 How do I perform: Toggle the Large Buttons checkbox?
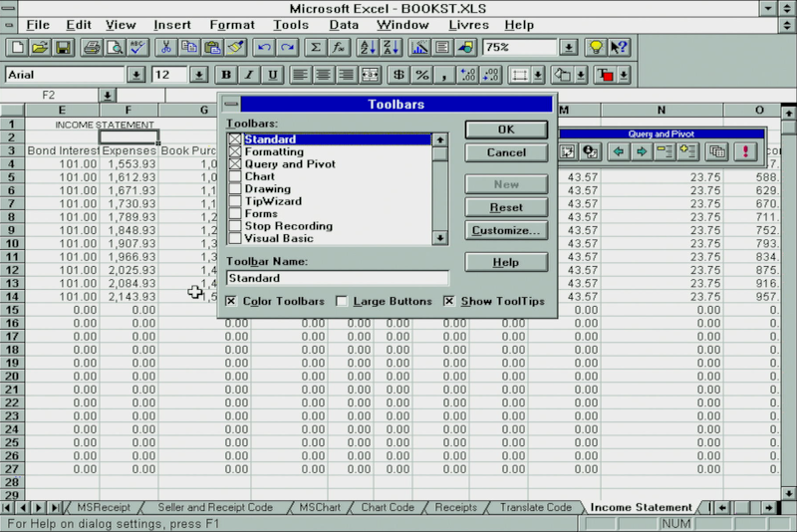(x=342, y=301)
